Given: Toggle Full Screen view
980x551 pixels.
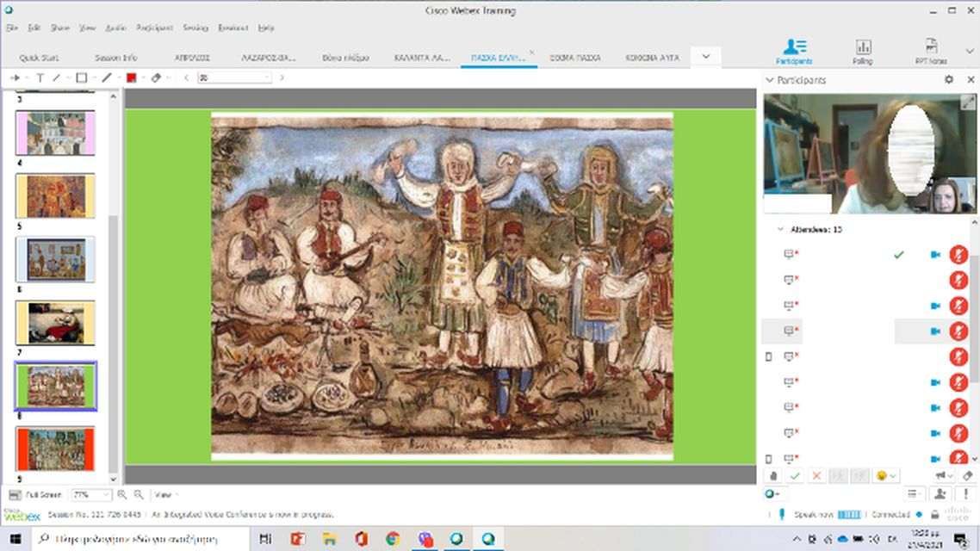Looking at the screenshot, I should pyautogui.click(x=35, y=495).
